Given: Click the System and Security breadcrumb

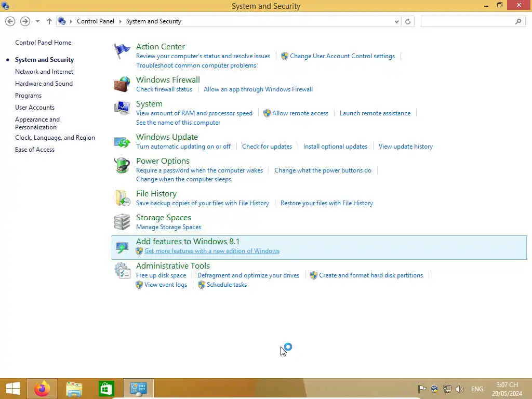Looking at the screenshot, I should (154, 21).
